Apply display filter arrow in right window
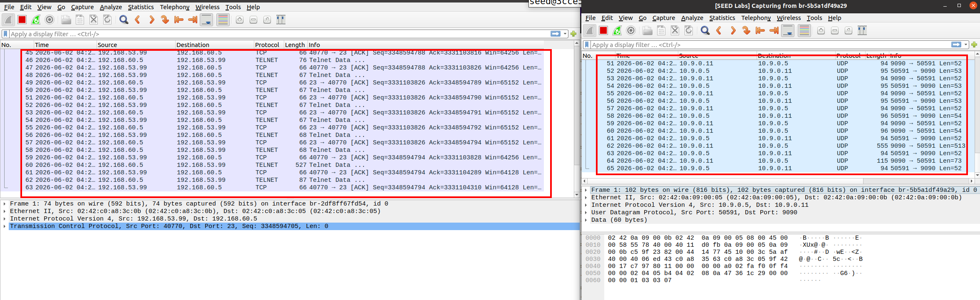 (956, 45)
